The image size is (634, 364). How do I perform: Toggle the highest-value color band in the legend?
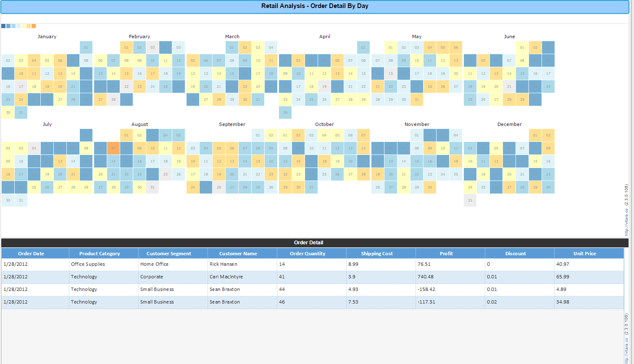pyautogui.click(x=34, y=26)
